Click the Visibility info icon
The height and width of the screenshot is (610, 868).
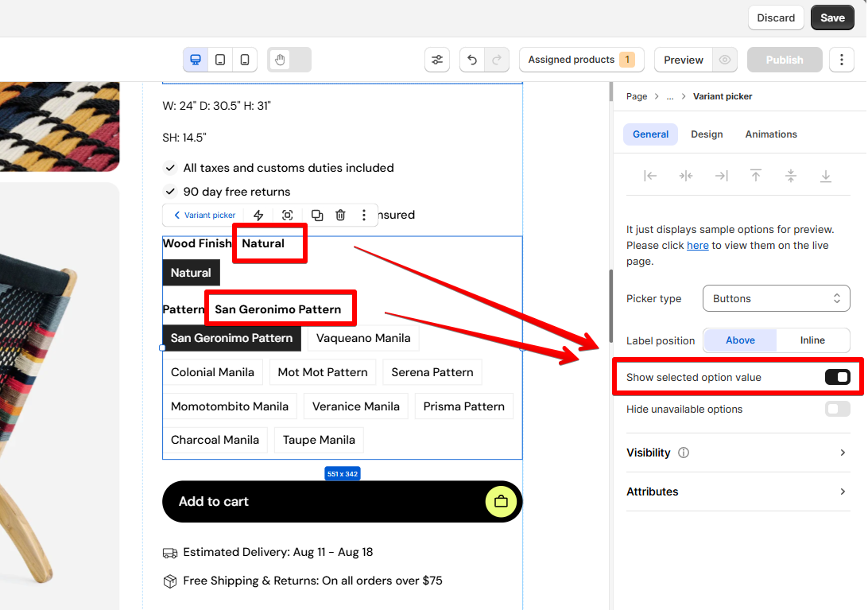tap(684, 453)
